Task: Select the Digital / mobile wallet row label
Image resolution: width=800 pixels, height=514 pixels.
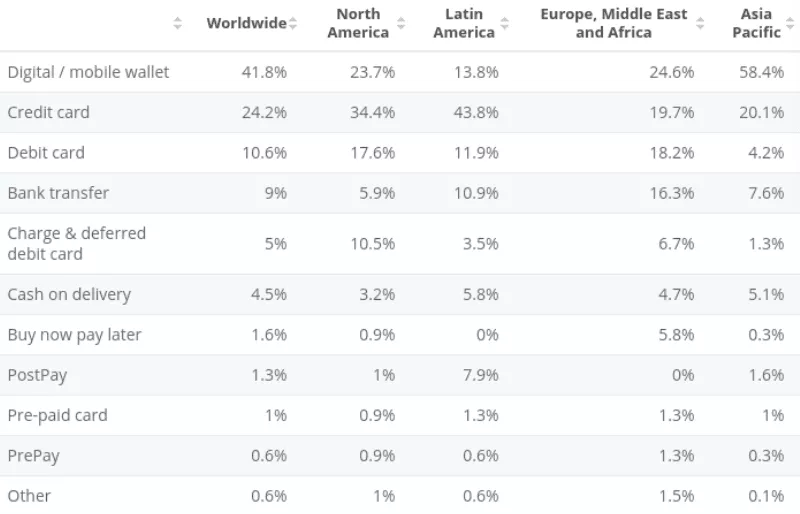Action: tap(88, 72)
